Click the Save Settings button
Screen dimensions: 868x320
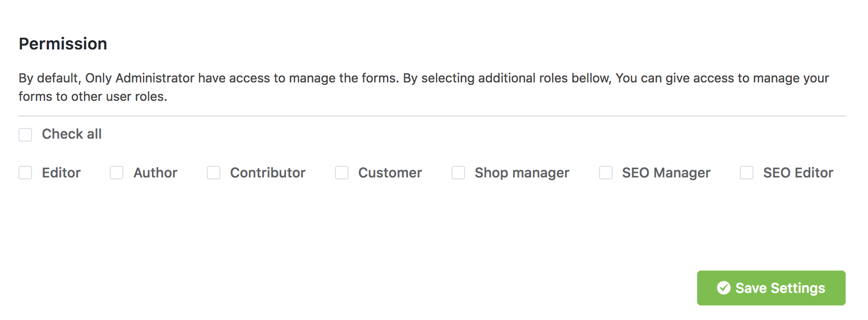point(771,288)
